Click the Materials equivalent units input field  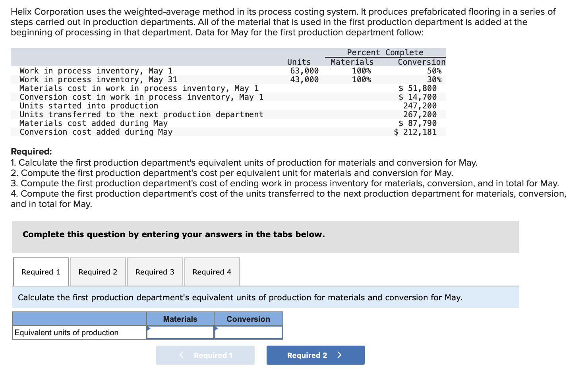click(x=180, y=332)
